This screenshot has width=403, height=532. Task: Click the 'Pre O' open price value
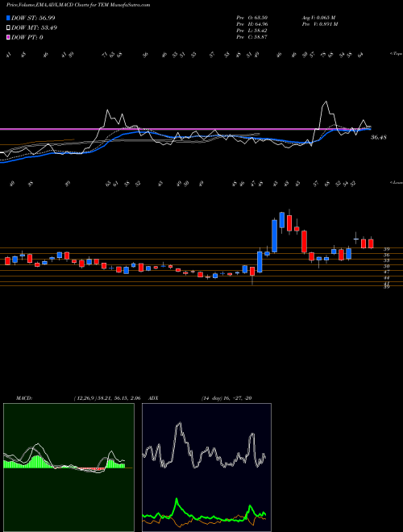click(253, 17)
